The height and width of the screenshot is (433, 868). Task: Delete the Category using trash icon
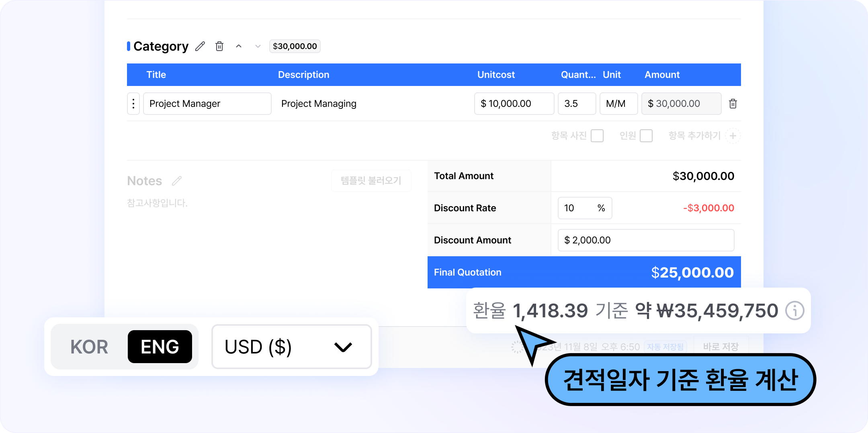(219, 47)
